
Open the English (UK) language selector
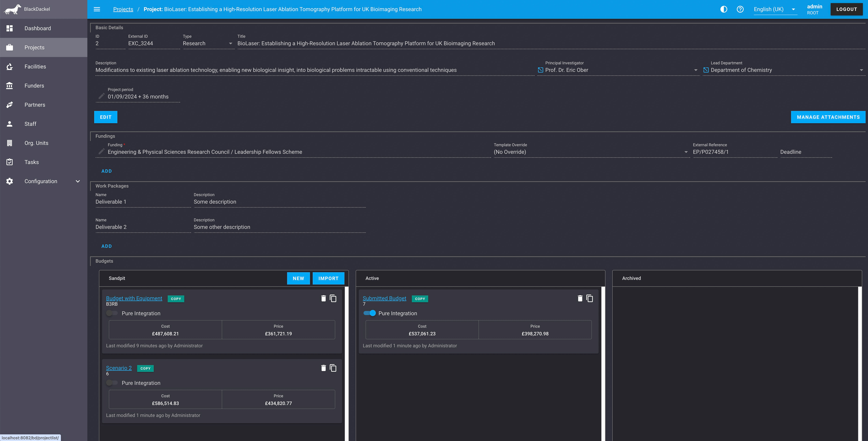point(775,9)
